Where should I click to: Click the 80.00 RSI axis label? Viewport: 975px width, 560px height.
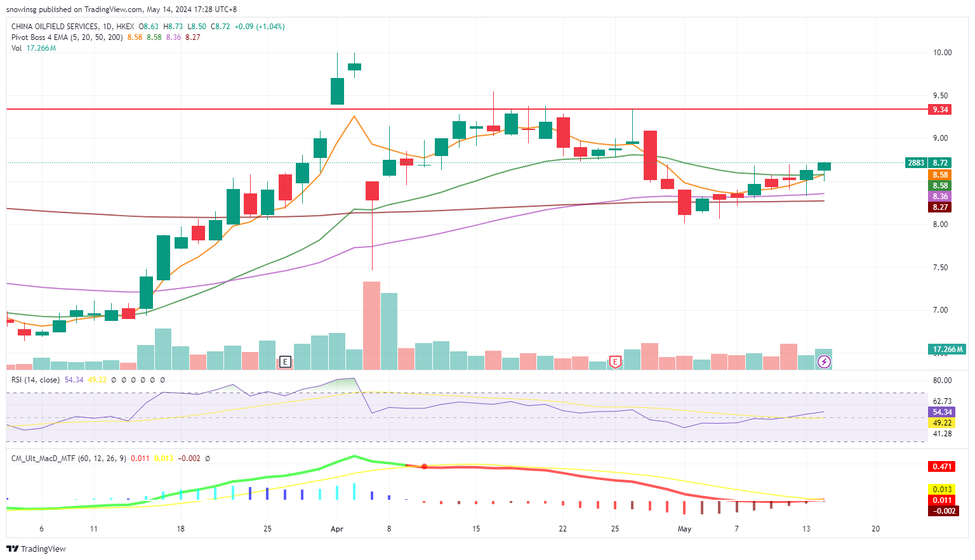click(x=942, y=381)
